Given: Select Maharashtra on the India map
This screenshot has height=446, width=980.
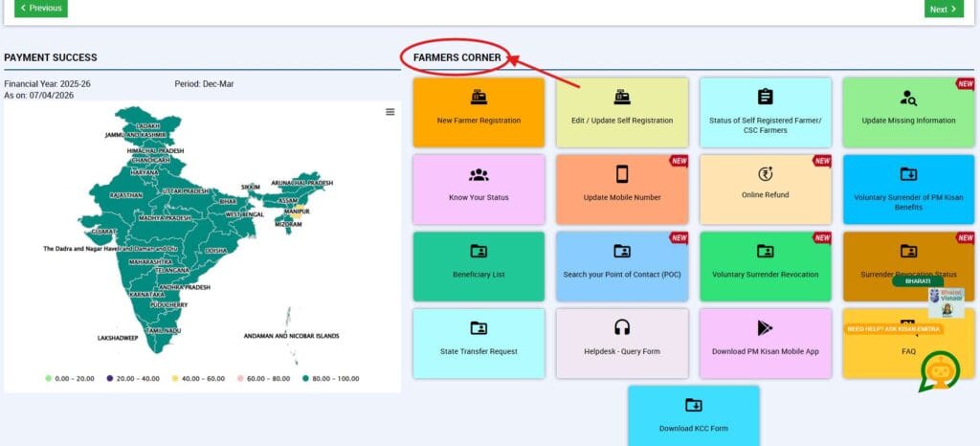Looking at the screenshot, I should [x=150, y=260].
